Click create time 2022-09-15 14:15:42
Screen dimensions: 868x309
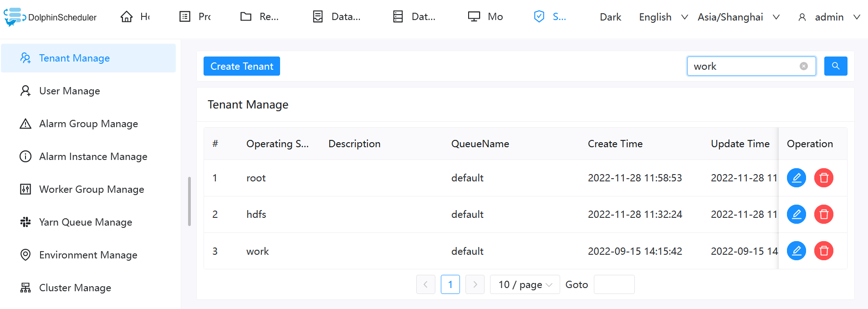(x=635, y=251)
